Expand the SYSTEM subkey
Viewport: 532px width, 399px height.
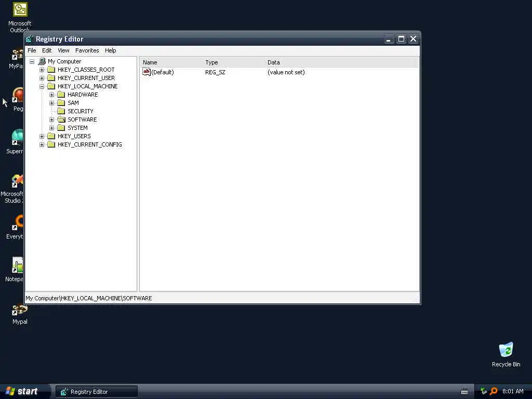51,128
